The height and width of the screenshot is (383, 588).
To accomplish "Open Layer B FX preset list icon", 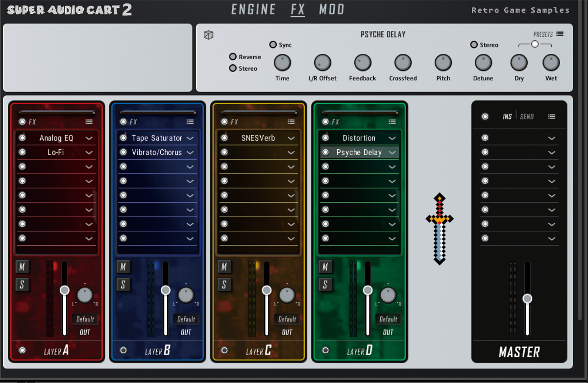I will click(190, 122).
